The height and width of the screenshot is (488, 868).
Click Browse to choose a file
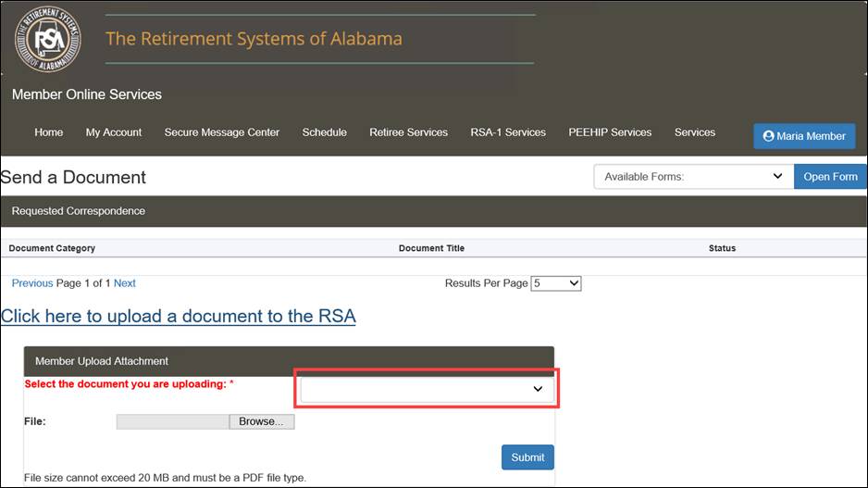(262, 421)
